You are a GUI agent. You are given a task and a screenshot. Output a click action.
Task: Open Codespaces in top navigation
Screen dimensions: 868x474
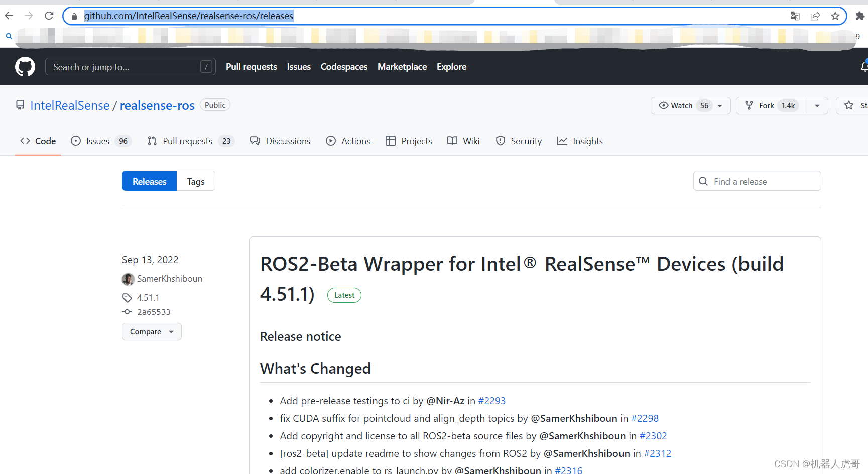coord(344,67)
